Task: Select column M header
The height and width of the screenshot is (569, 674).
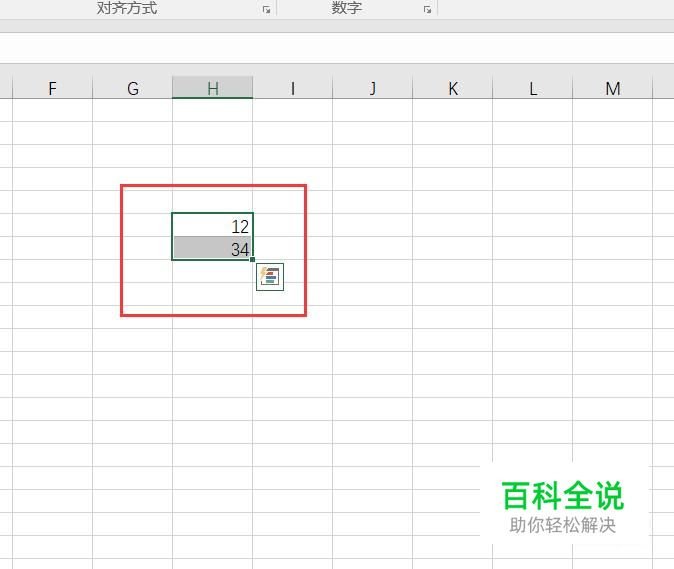Action: [613, 88]
